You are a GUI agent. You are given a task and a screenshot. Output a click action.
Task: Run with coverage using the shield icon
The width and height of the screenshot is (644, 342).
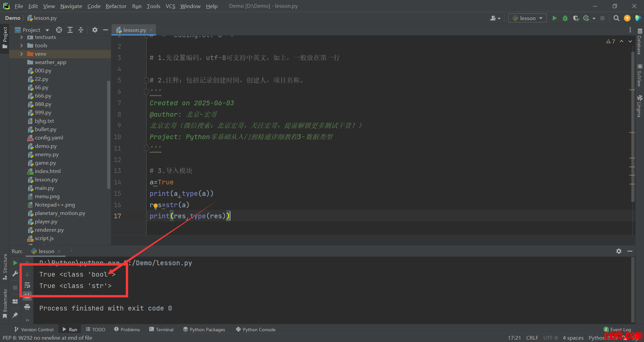point(576,18)
